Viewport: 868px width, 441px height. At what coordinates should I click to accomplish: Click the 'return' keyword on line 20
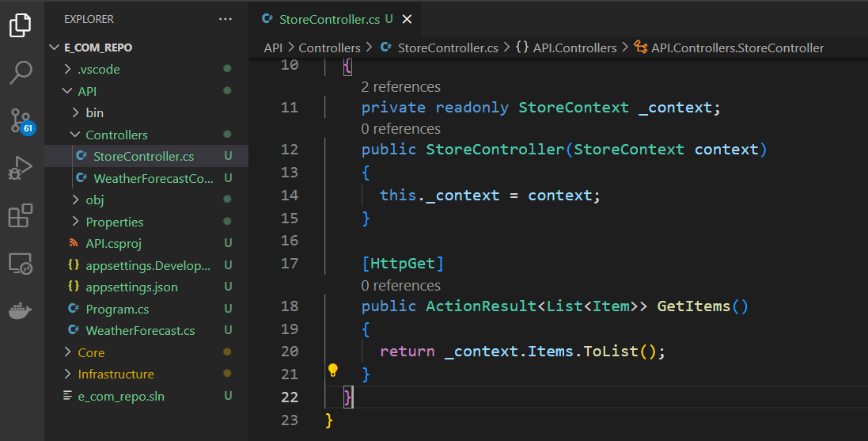click(x=407, y=352)
